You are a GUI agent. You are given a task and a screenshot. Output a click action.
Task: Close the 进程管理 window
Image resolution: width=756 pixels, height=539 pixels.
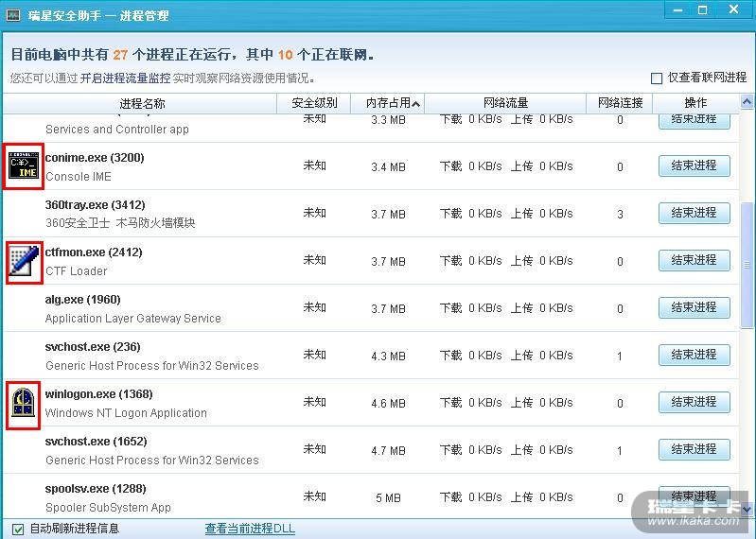tap(734, 9)
